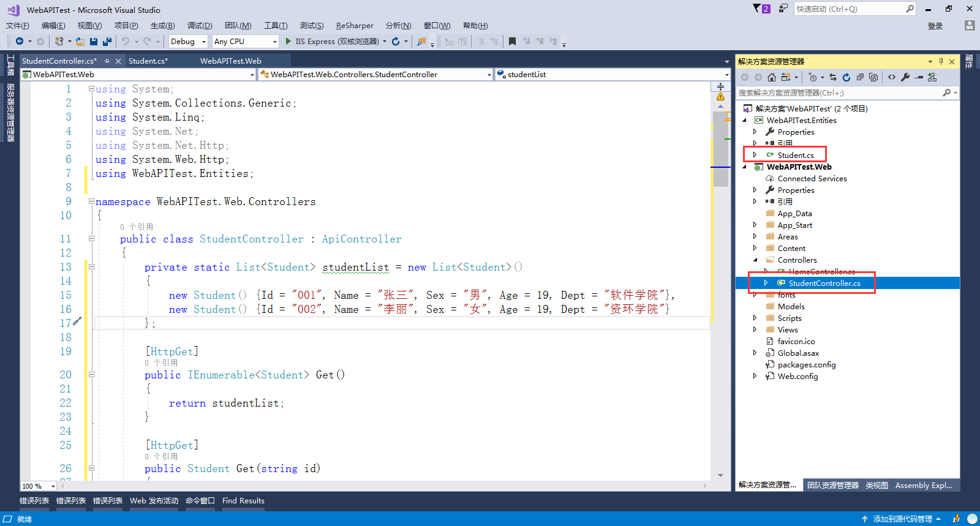The image size is (980, 526).
Task: Open the ReSharper menu
Action: (x=355, y=26)
